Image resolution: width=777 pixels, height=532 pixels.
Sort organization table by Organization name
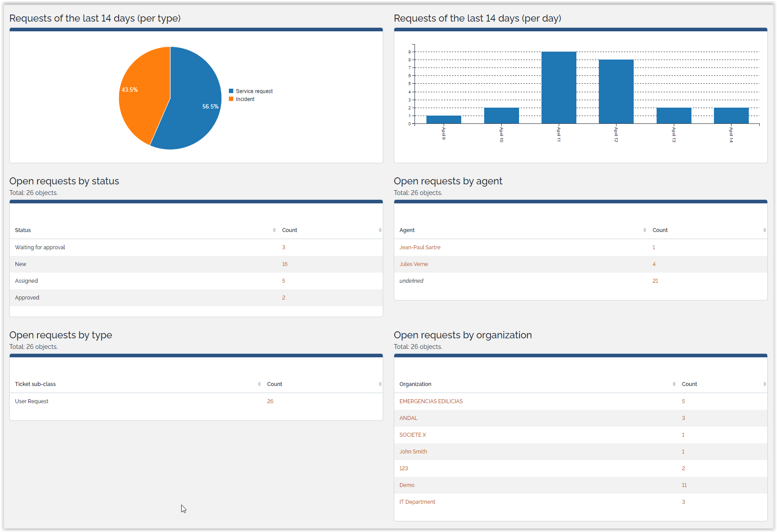[415, 384]
